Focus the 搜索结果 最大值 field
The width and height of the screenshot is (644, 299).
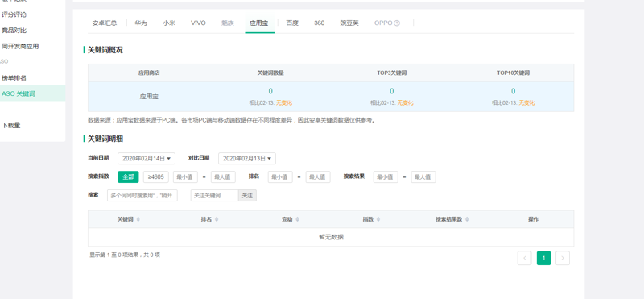tap(423, 177)
